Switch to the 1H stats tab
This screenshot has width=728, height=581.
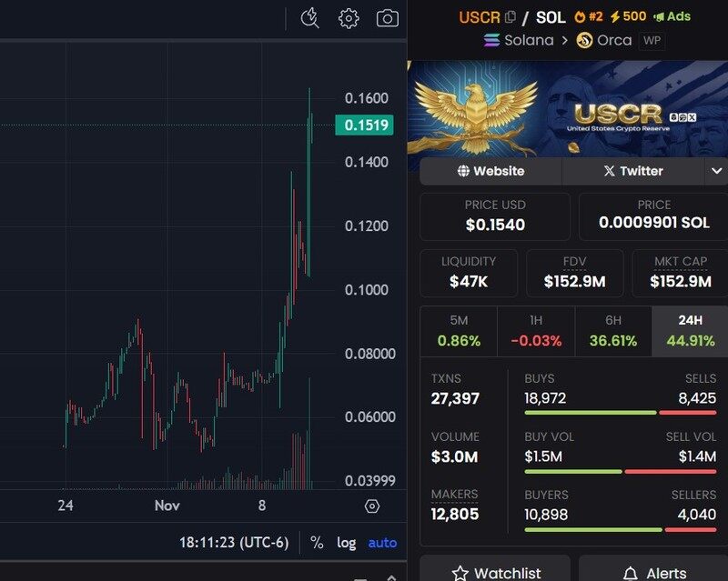536,331
